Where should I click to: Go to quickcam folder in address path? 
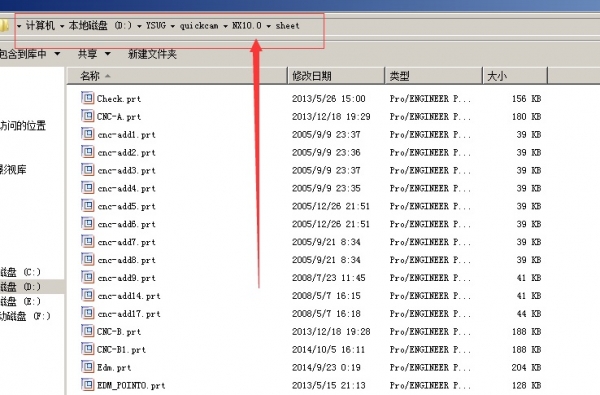coord(199,26)
